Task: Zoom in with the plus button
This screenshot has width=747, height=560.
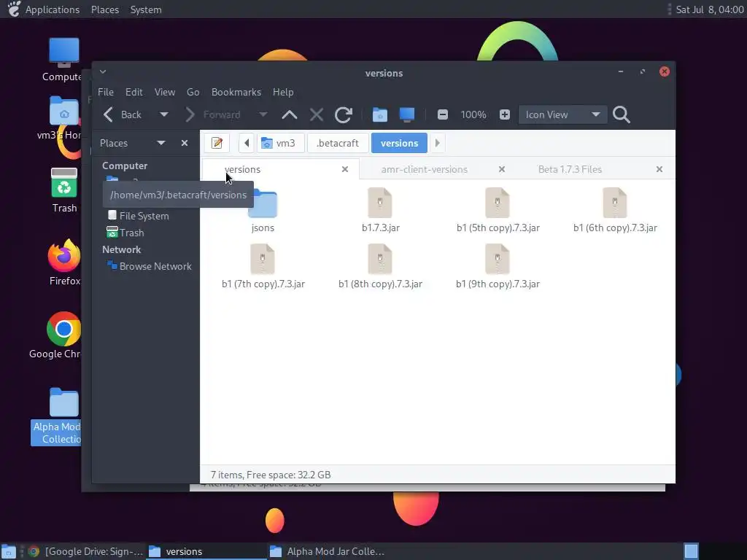Action: click(x=505, y=114)
